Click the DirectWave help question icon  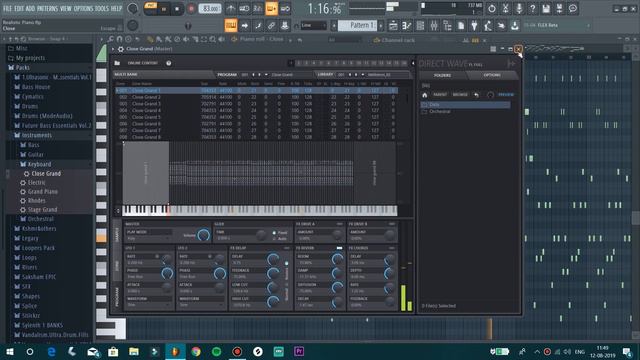click(x=169, y=63)
